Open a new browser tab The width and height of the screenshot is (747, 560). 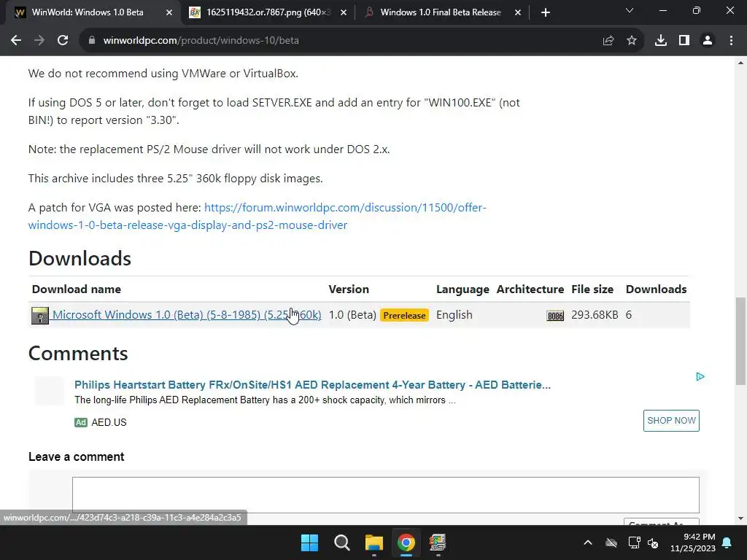pos(546,12)
